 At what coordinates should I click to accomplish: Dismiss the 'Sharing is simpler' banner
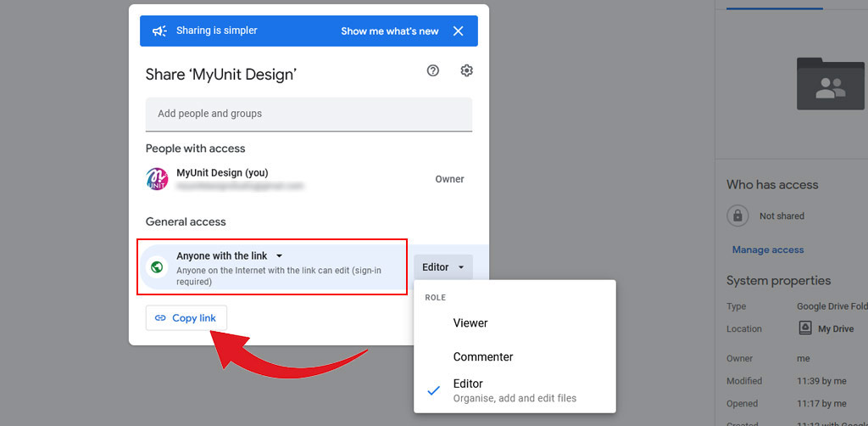click(458, 31)
